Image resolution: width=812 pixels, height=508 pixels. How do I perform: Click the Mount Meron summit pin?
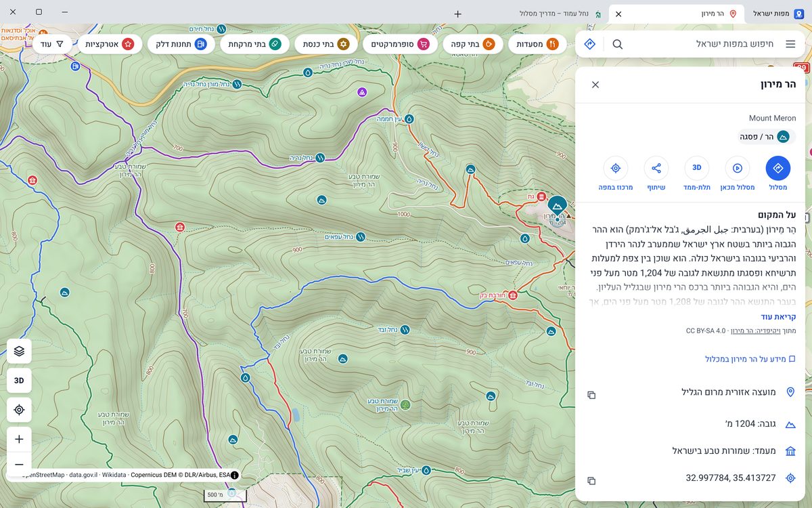point(557,207)
